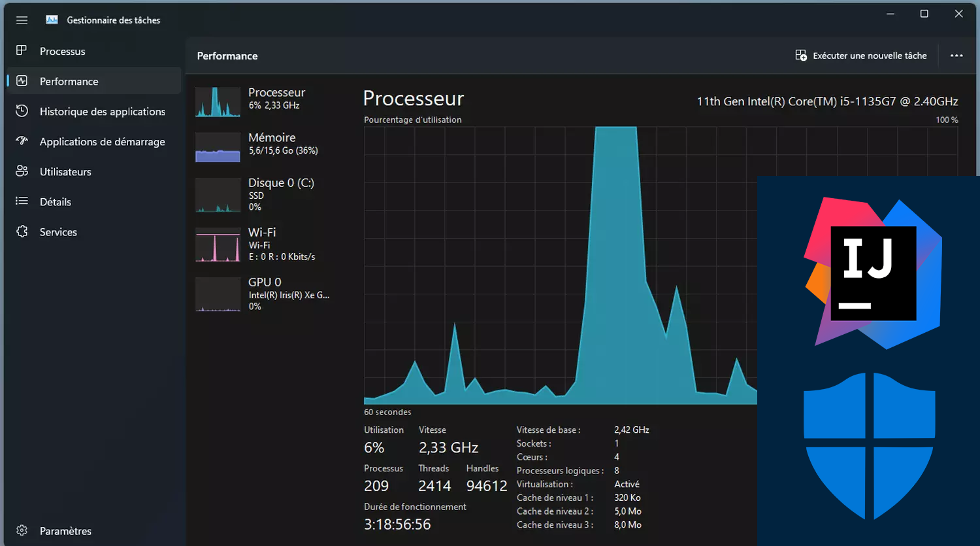Click the Services puzzle icon
The image size is (980, 546).
[22, 231]
